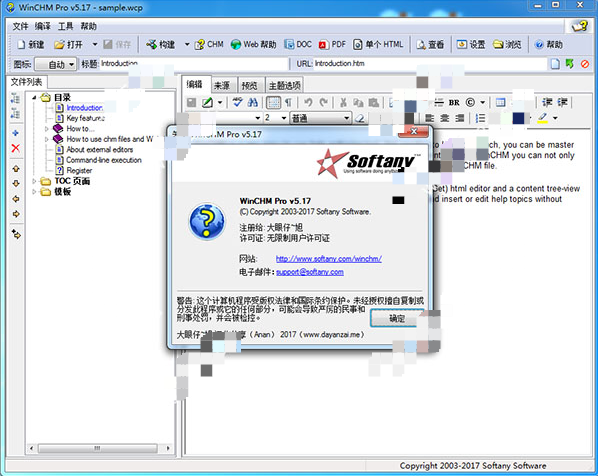Insert a table in editor
598x476 pixels.
[500, 102]
